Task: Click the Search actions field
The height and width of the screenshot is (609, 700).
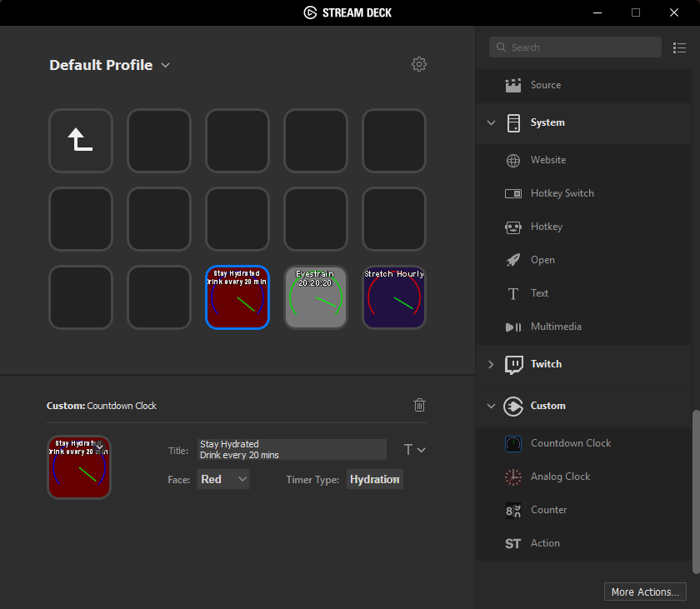Action: (575, 47)
